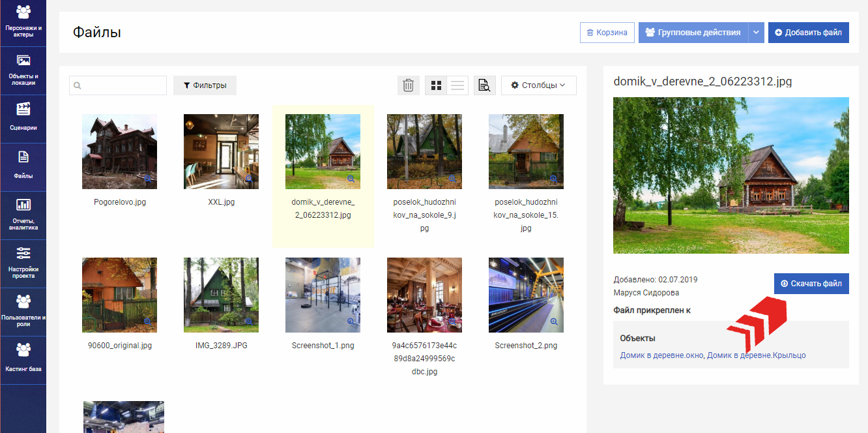The image size is (868, 433).
Task: Select Файлы in the left sidebar
Action: pyautogui.click(x=23, y=167)
